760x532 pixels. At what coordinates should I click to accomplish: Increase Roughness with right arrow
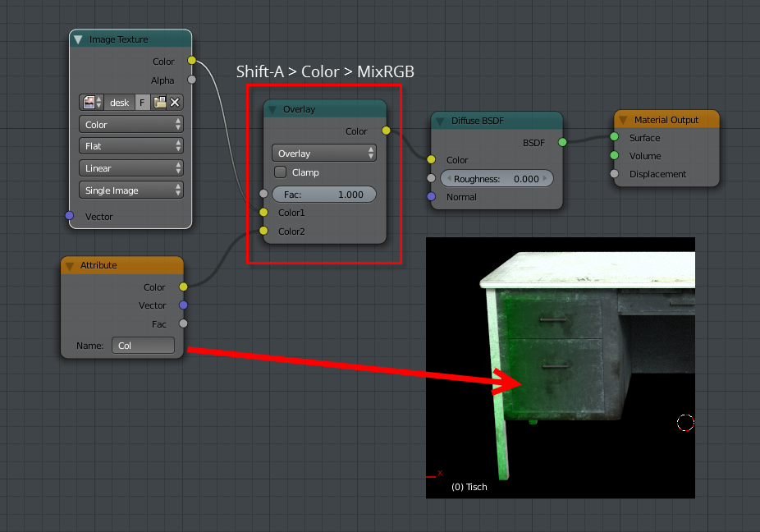point(545,178)
